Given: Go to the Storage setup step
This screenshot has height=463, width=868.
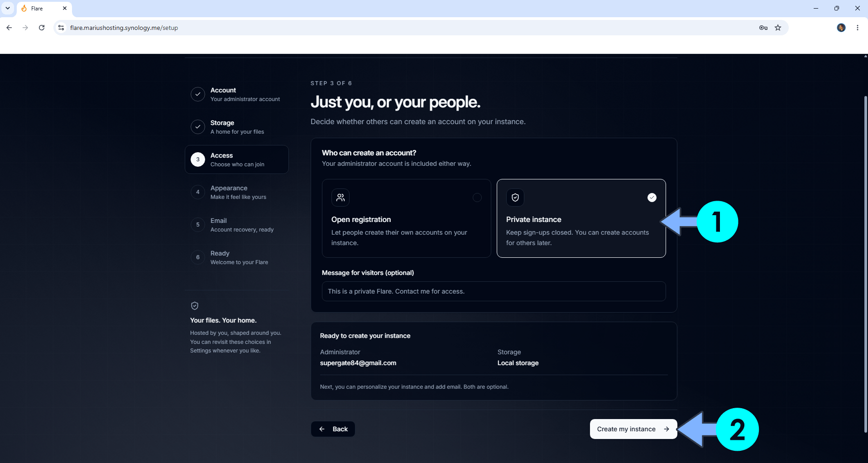Looking at the screenshot, I should 237,127.
